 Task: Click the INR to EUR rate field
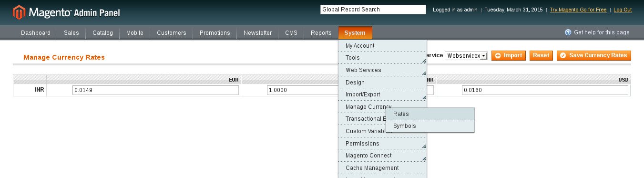pyautogui.click(x=155, y=90)
